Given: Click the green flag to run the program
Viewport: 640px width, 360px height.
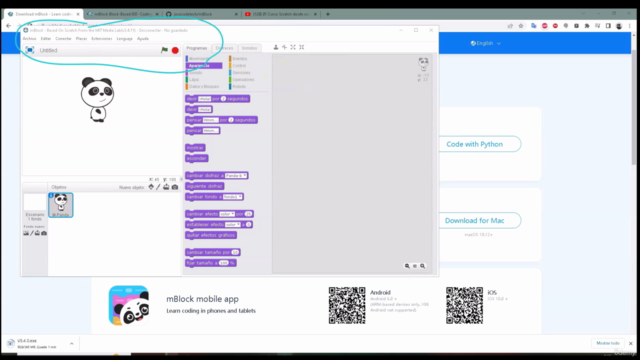Looking at the screenshot, I should tap(164, 50).
